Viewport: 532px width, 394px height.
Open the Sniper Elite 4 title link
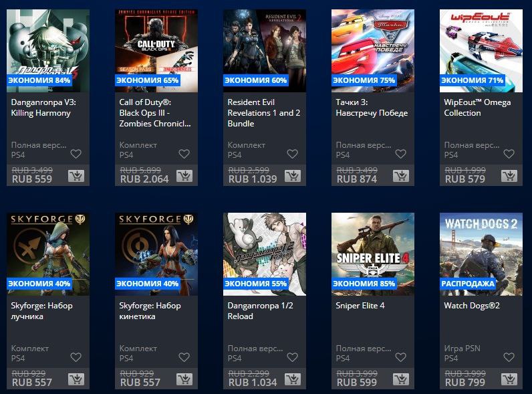(x=360, y=305)
